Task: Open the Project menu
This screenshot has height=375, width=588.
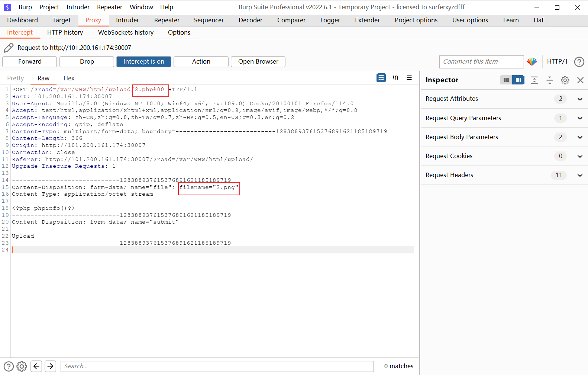Action: tap(49, 7)
